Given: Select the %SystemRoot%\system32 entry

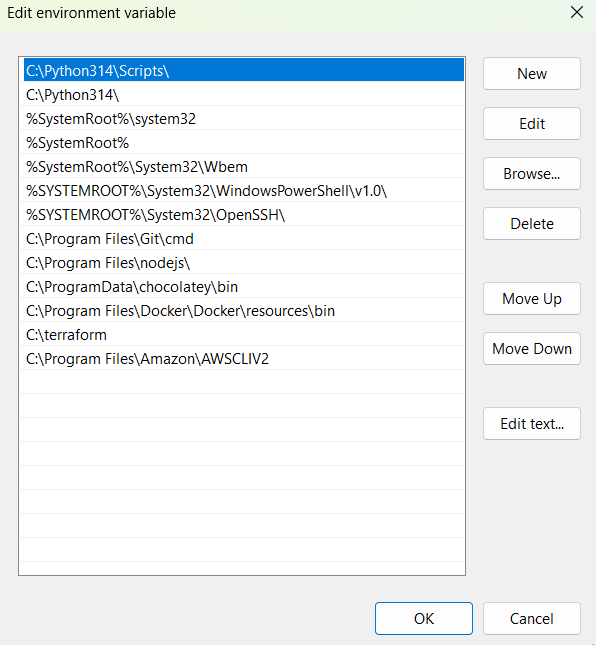Looking at the screenshot, I should (242, 118).
